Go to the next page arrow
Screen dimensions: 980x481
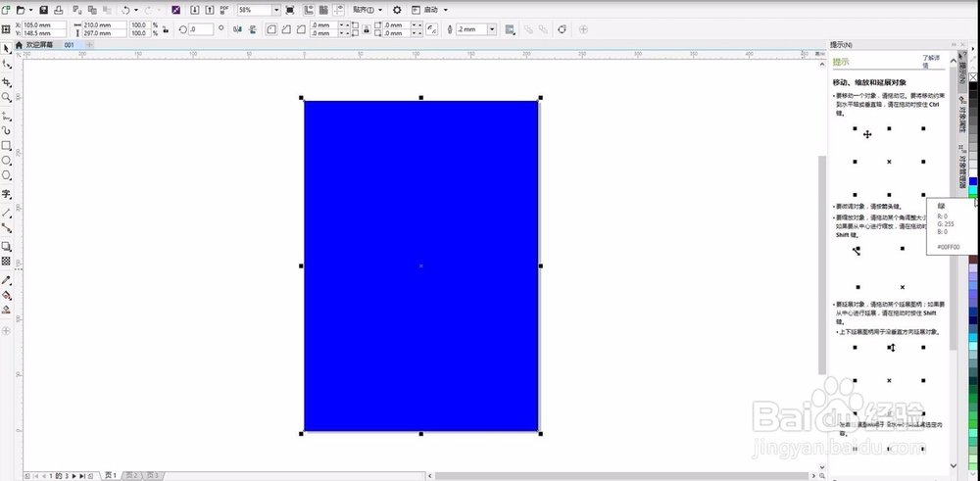click(x=74, y=476)
